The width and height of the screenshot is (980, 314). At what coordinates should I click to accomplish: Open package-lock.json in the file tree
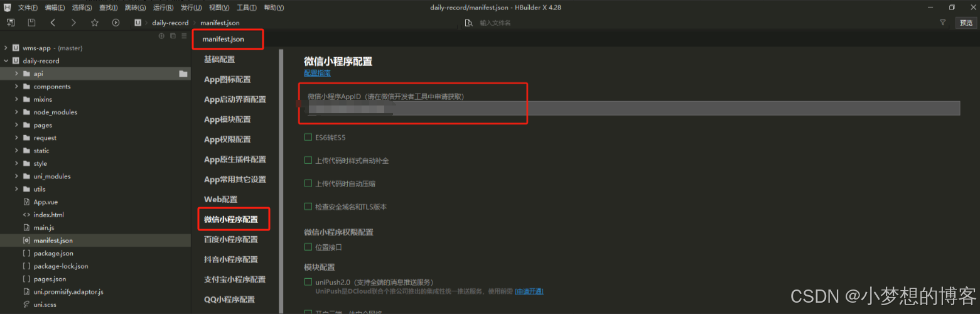click(61, 266)
